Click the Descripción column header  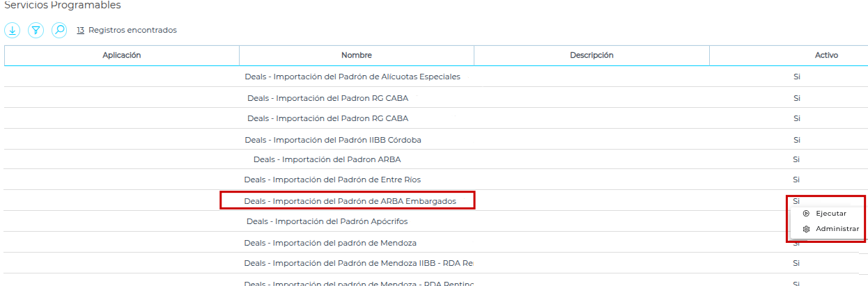(591, 56)
